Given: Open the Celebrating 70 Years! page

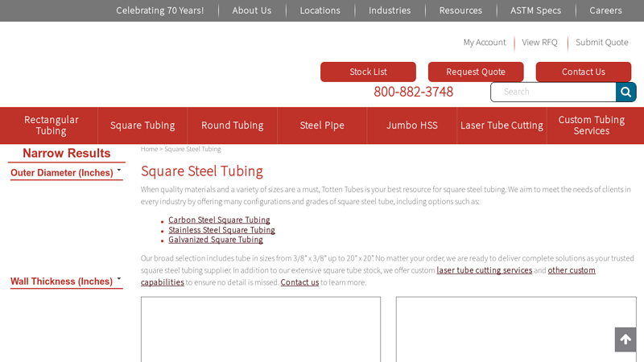Looking at the screenshot, I should click(x=159, y=10).
